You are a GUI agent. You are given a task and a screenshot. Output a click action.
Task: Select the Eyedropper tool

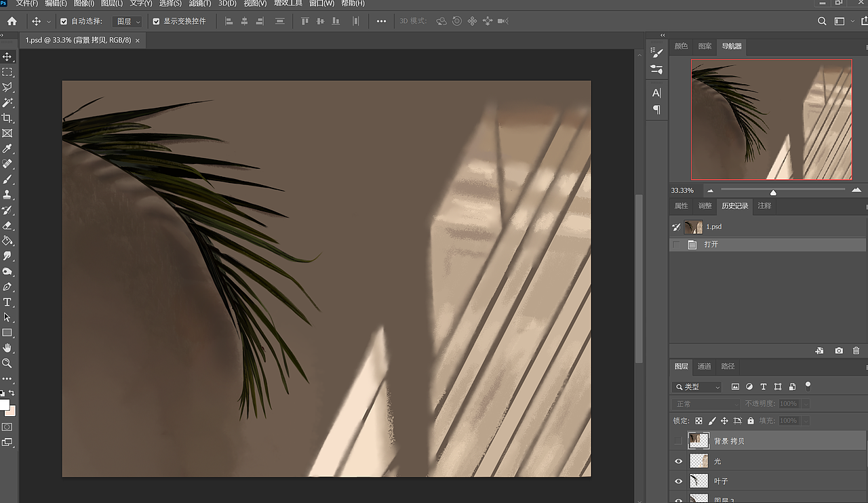[x=7, y=148]
